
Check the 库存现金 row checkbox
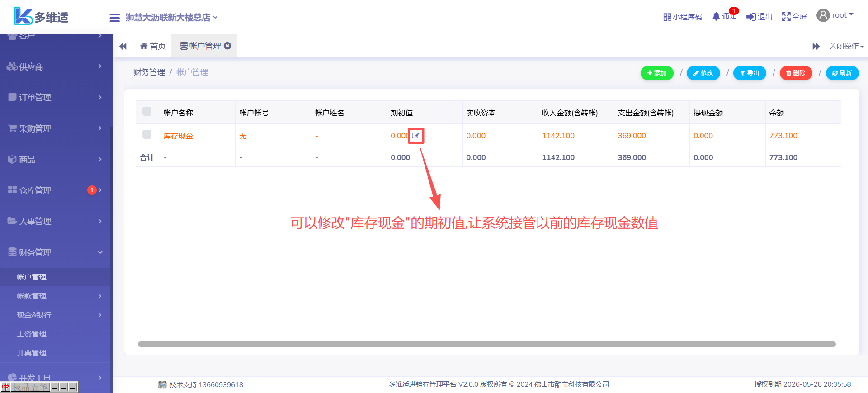click(x=147, y=134)
